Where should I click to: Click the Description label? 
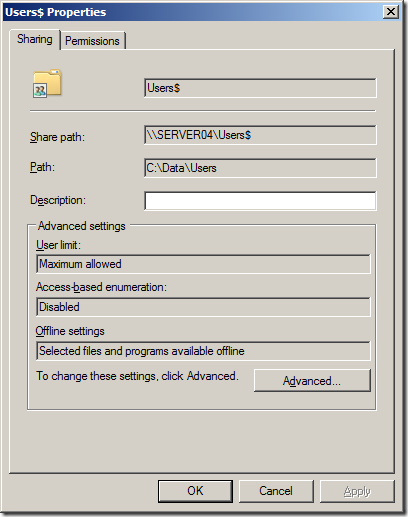58,200
